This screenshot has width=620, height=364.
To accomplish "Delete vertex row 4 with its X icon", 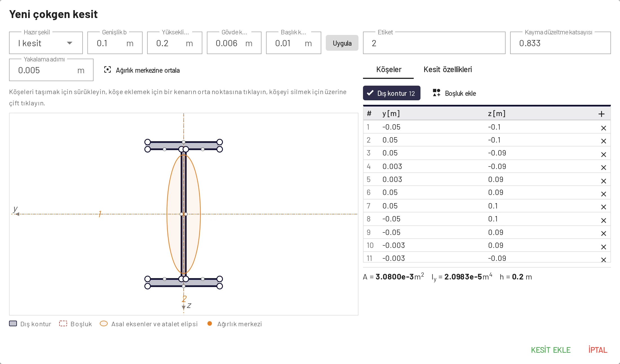I will pyautogui.click(x=603, y=168).
